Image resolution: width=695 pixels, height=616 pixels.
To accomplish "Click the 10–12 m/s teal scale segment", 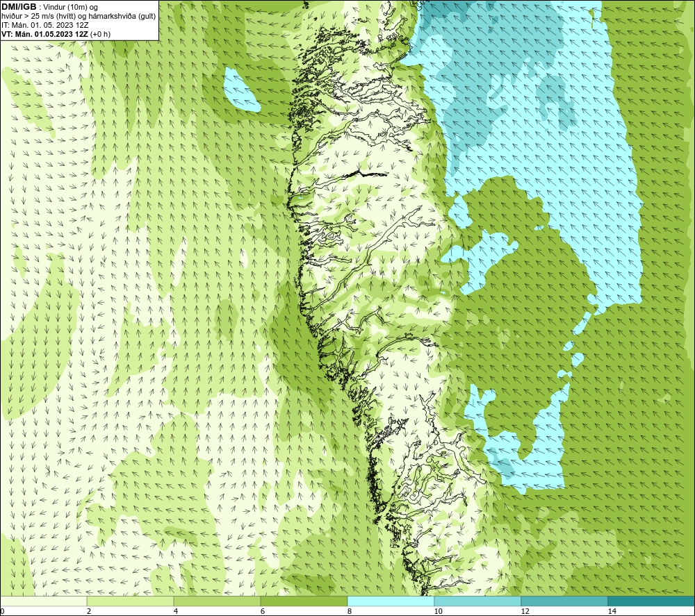I will coord(478,601).
